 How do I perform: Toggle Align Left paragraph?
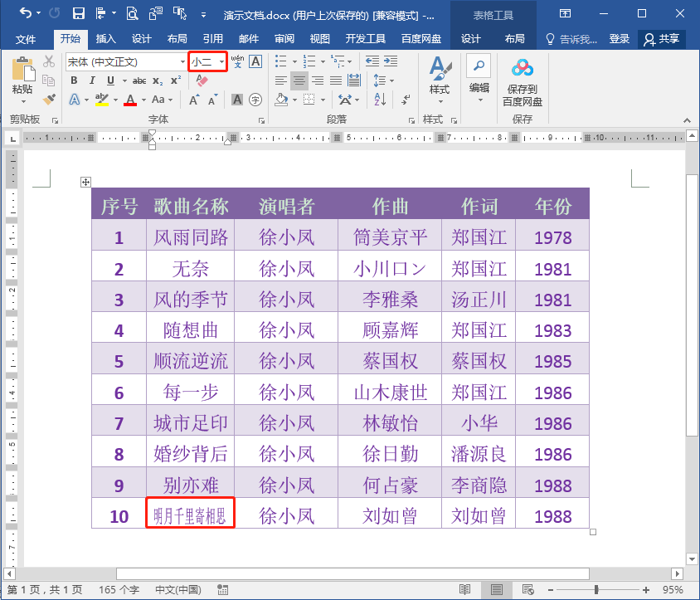(x=281, y=80)
